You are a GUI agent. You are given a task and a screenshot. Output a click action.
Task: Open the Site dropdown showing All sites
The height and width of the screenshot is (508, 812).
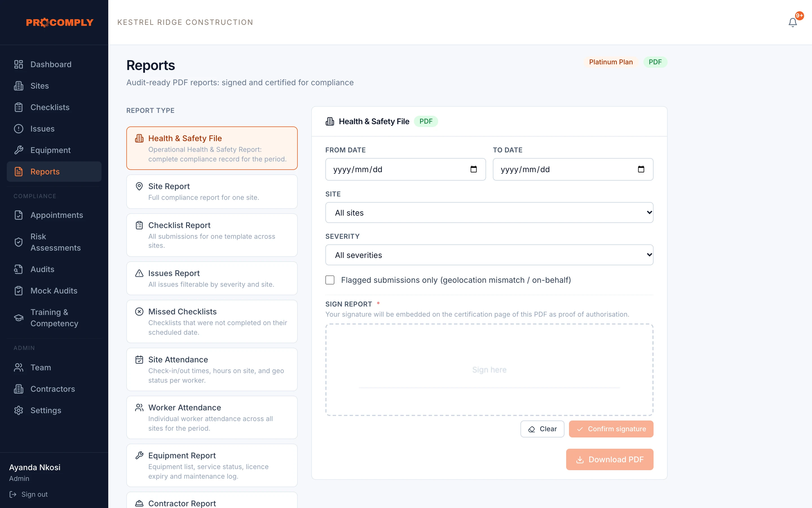489,212
